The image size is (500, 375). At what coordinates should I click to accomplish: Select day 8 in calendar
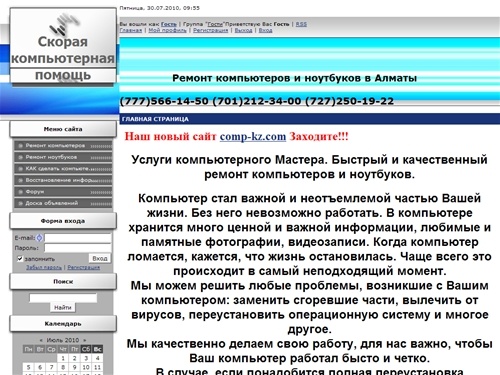pos(63,367)
